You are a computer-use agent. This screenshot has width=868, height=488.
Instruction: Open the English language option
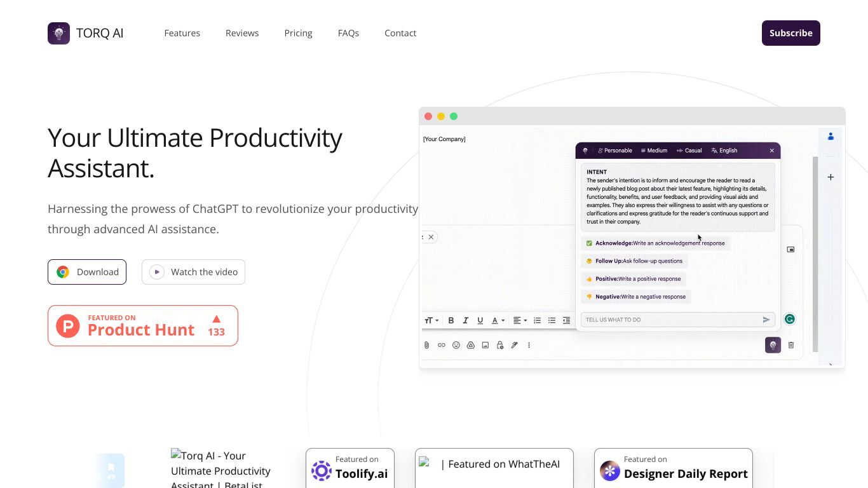[724, 151]
